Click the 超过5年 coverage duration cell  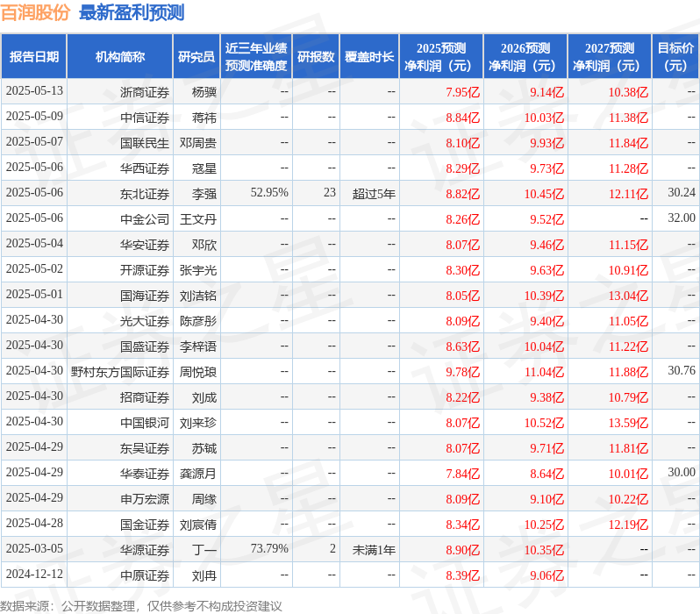tap(374, 194)
